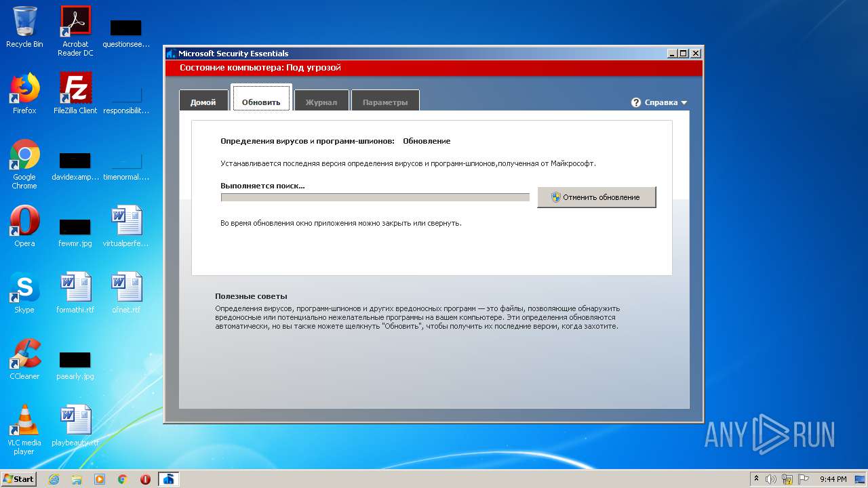Select the responsibilit... file icon

point(126,100)
